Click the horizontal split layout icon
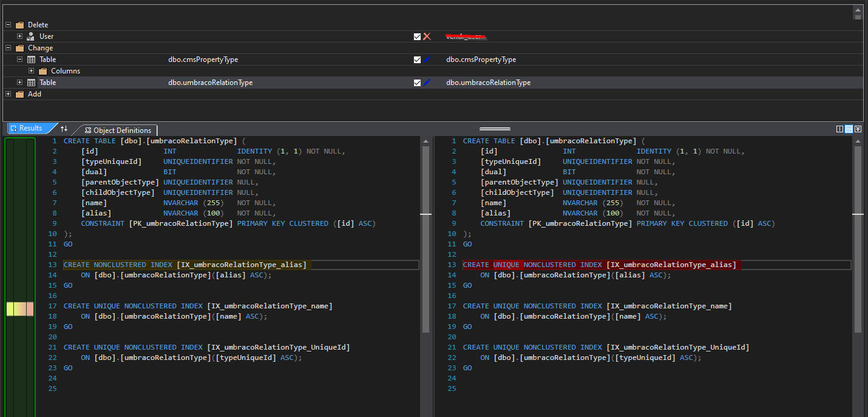868x417 pixels. pos(849,129)
